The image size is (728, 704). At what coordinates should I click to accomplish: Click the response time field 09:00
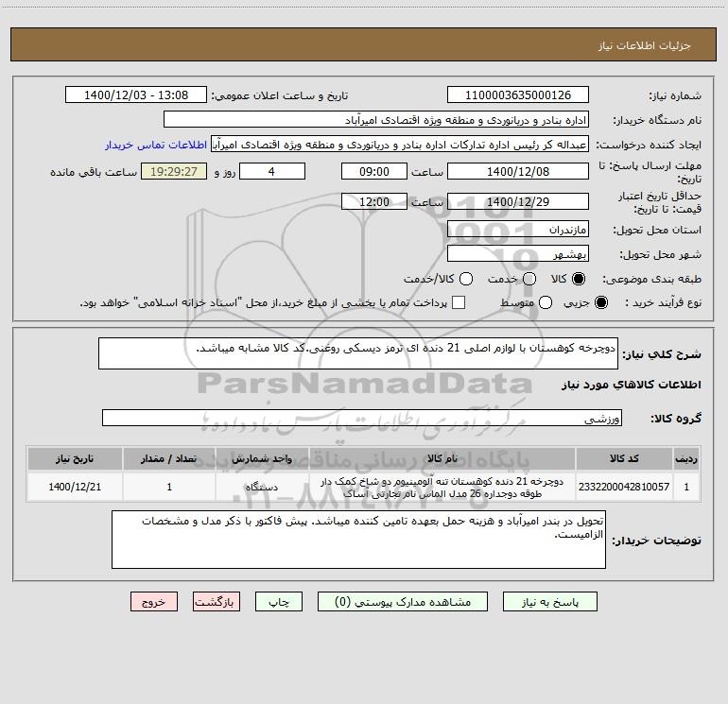(374, 171)
